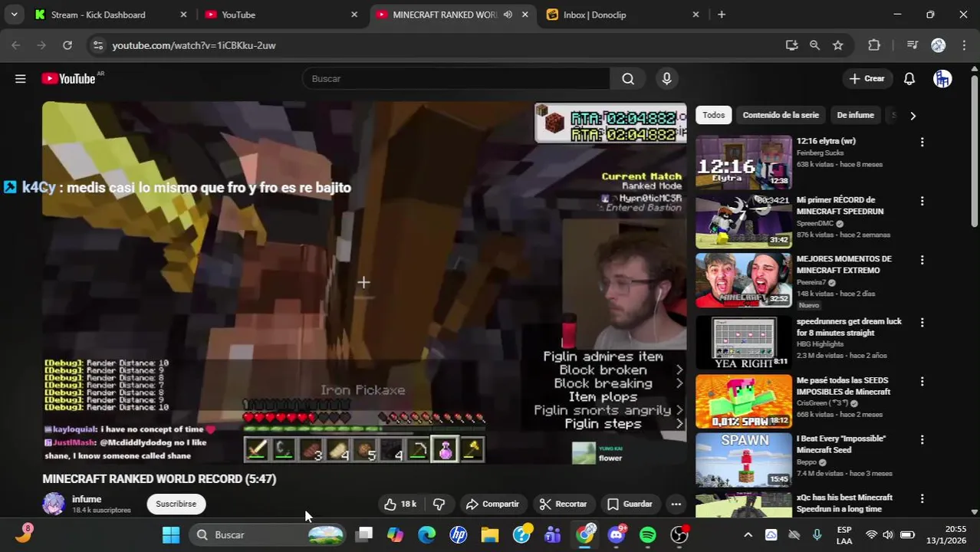This screenshot has height=552, width=980.
Task: Select the 'De infume' chip
Action: (x=855, y=115)
